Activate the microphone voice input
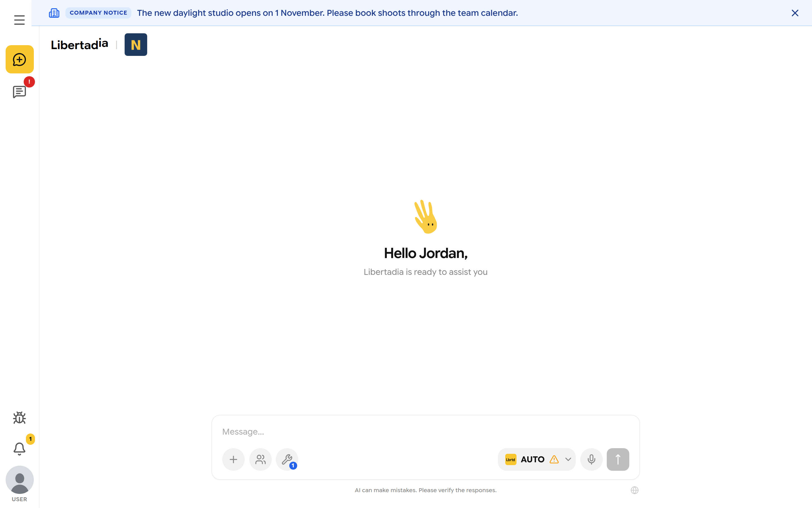 pyautogui.click(x=591, y=459)
